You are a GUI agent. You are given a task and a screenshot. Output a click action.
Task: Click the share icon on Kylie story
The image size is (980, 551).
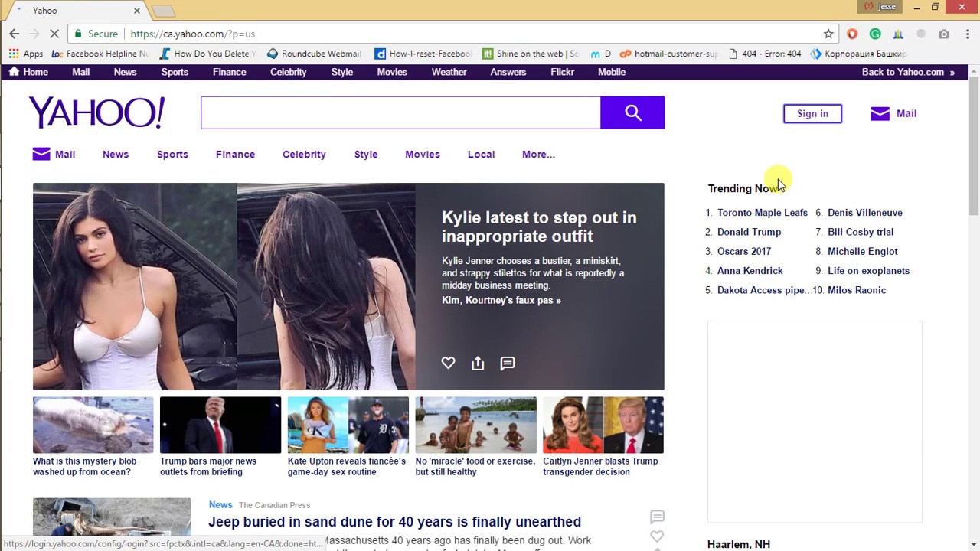pos(478,364)
